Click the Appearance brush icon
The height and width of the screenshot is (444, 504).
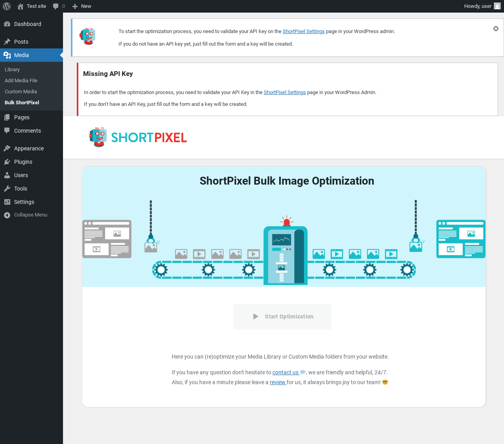(x=7, y=148)
